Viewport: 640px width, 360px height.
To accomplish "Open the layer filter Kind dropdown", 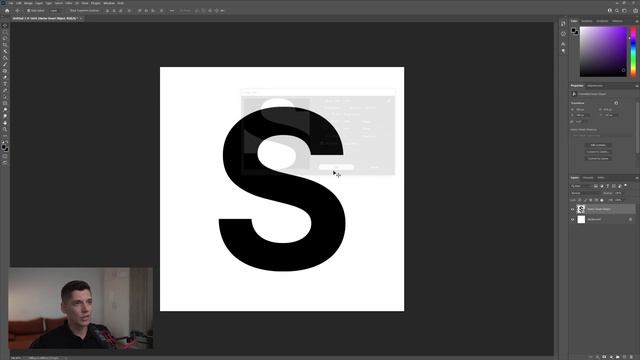I will (x=581, y=186).
